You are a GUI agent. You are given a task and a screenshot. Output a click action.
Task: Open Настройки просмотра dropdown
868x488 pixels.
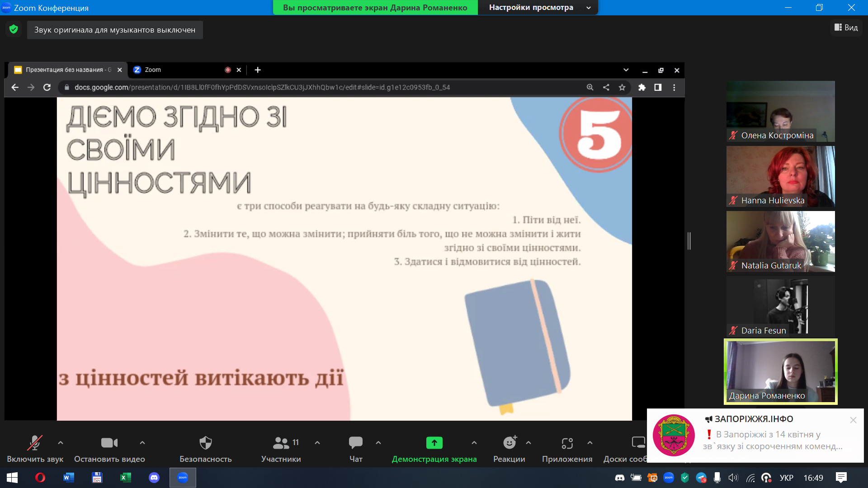coord(538,8)
